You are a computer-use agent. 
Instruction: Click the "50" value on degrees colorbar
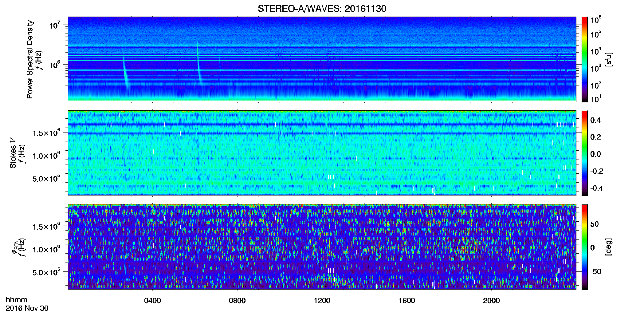click(x=595, y=224)
